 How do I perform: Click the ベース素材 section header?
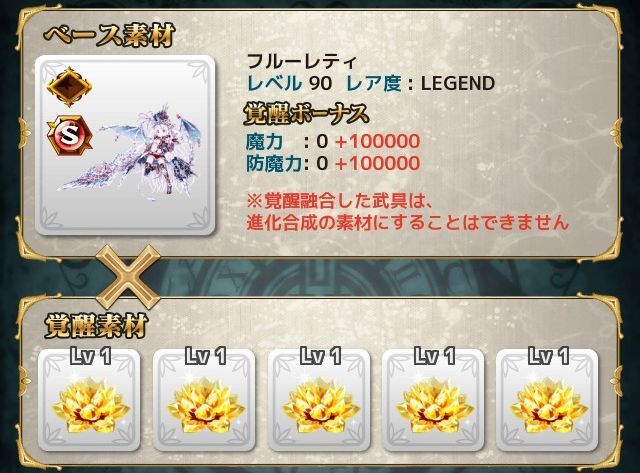point(109,36)
